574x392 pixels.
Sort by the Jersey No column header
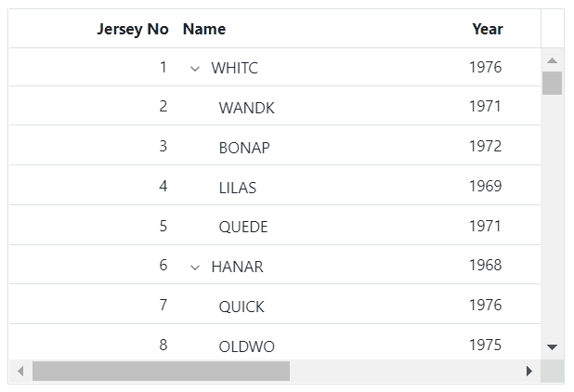pyautogui.click(x=132, y=29)
